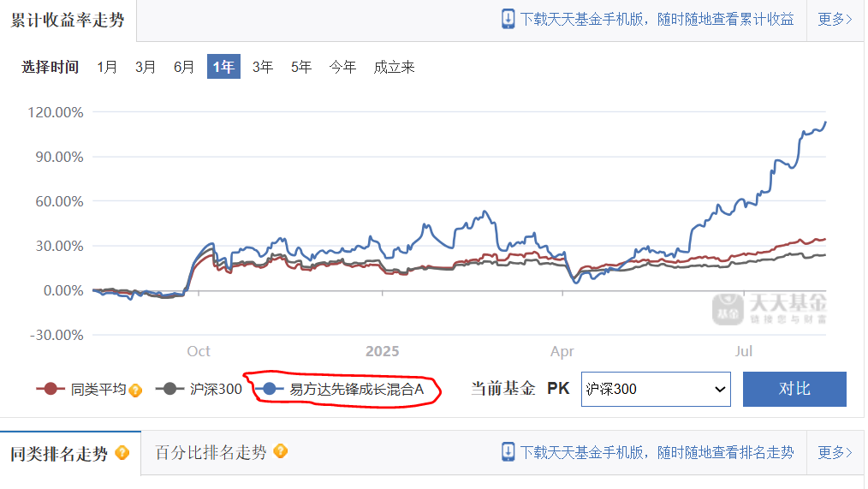Open link 下载天天基金手机版，随时随地查看排名走势

click(657, 452)
